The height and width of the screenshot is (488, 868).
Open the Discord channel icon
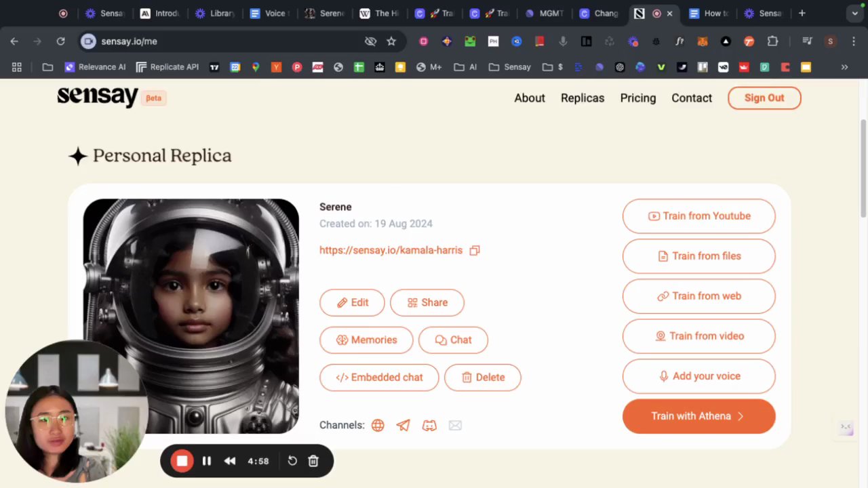pos(429,426)
